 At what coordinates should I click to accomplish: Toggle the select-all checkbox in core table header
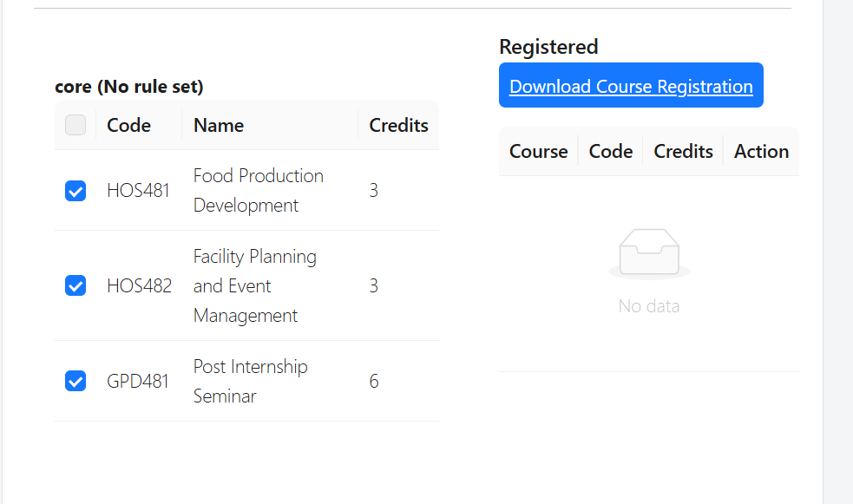75,125
